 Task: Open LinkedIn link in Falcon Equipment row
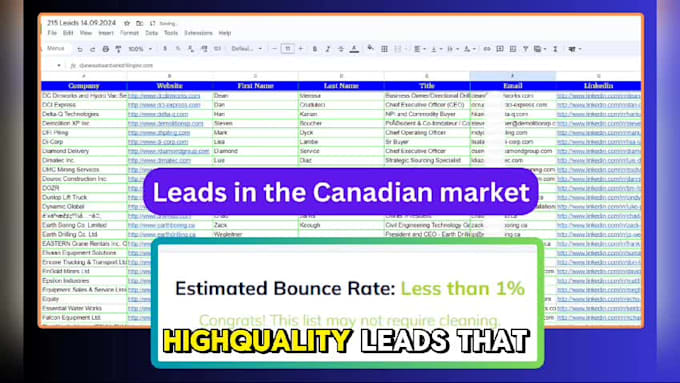point(599,318)
